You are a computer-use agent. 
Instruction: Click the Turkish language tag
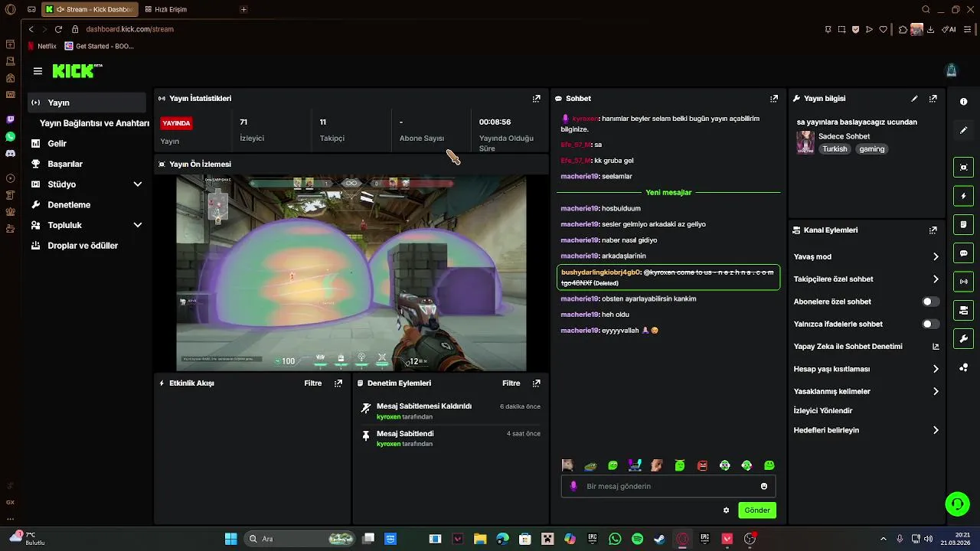[x=835, y=149]
